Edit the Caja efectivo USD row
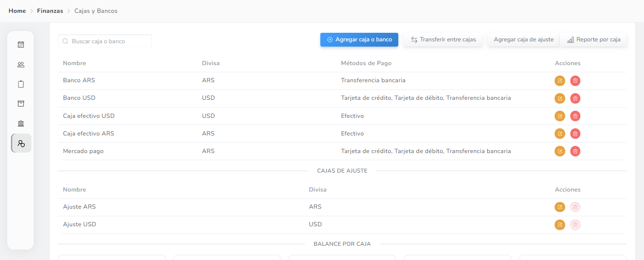644x260 pixels. click(x=560, y=116)
